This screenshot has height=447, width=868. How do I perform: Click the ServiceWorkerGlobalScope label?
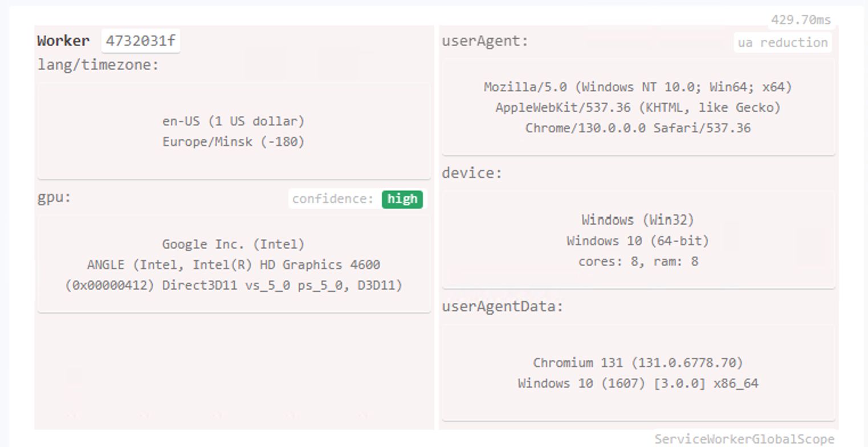tap(744, 439)
